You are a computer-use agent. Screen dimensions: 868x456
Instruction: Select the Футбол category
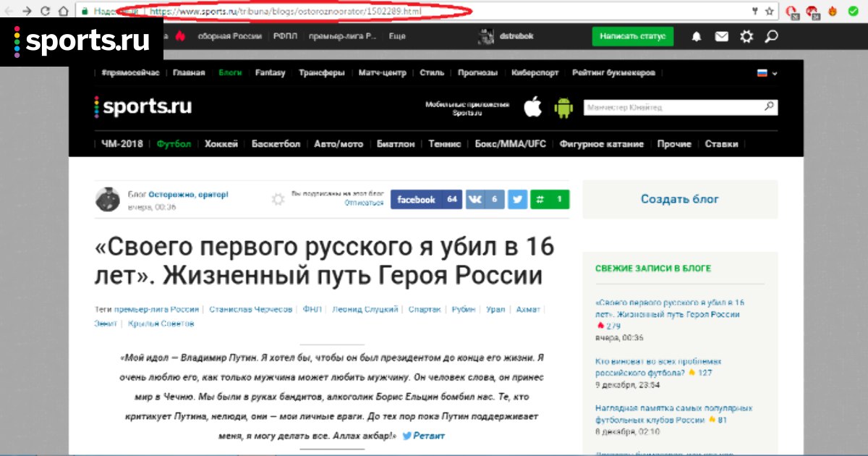174,144
